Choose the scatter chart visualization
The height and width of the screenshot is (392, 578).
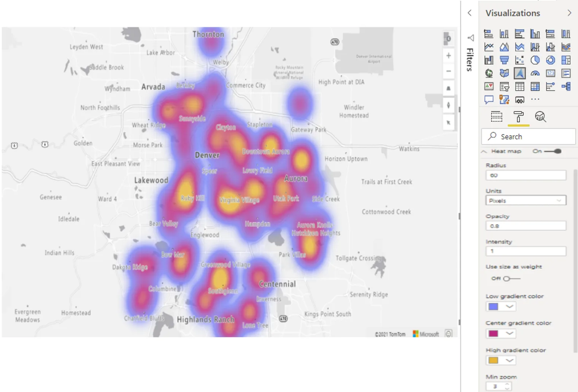(x=519, y=60)
